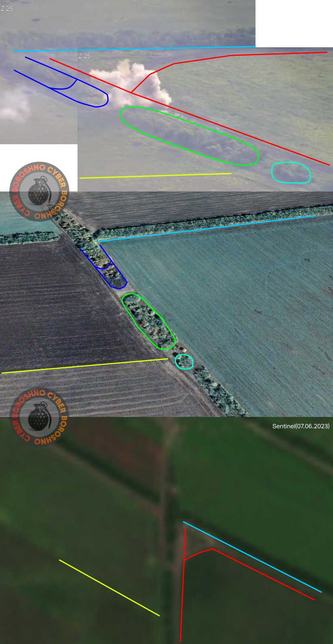This screenshot has width=333, height=644.
Task: Click the yellow line in the Sentinel image
Action: tap(109, 588)
